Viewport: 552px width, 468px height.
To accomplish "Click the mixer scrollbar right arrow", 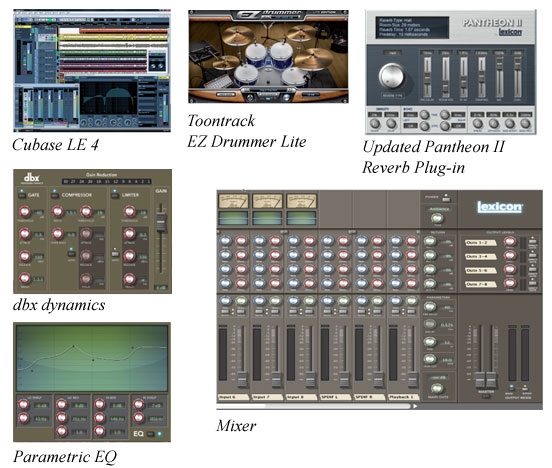I will pos(415,406).
